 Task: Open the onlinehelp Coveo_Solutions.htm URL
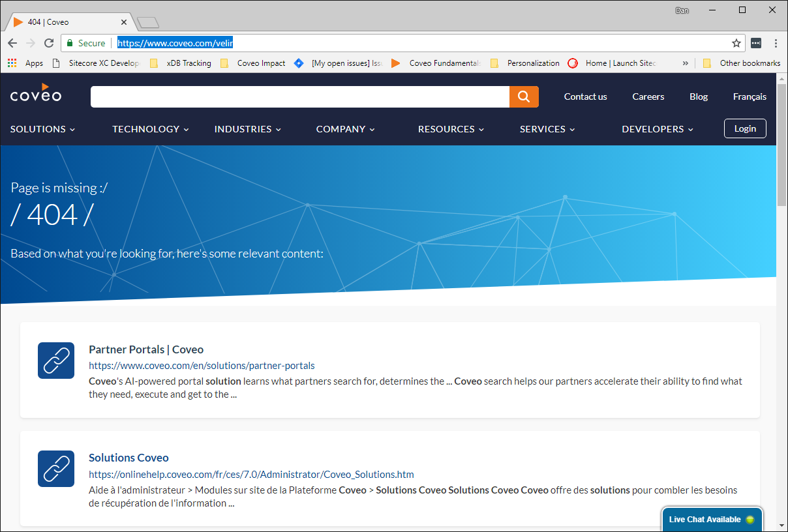[x=251, y=474]
